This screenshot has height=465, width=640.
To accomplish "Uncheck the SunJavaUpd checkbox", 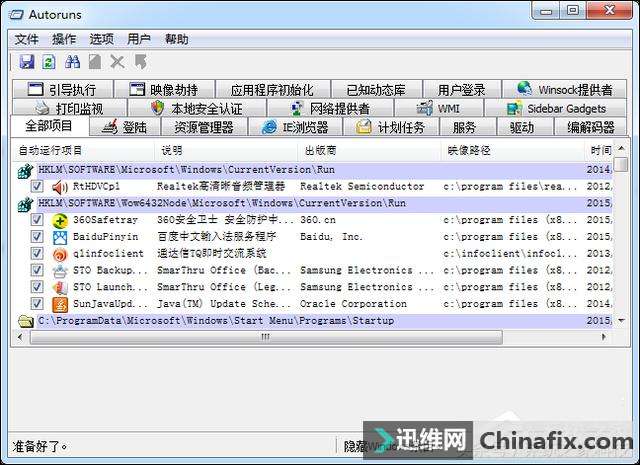I will (x=37, y=304).
